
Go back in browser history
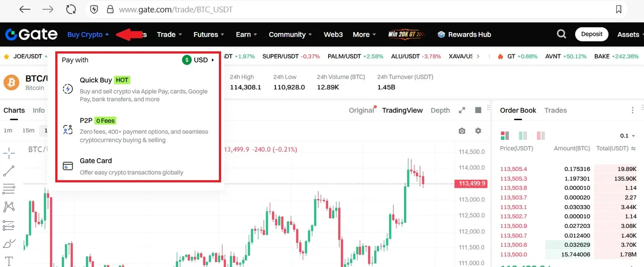pos(25,9)
